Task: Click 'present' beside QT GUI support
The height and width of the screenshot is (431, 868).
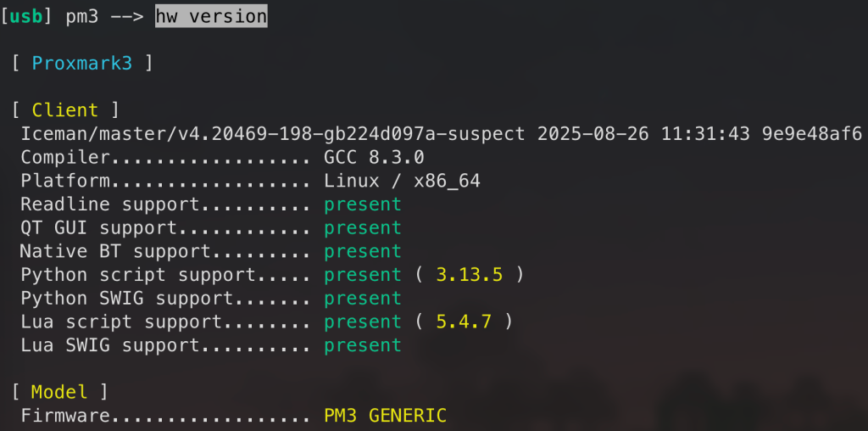Action: tap(363, 227)
